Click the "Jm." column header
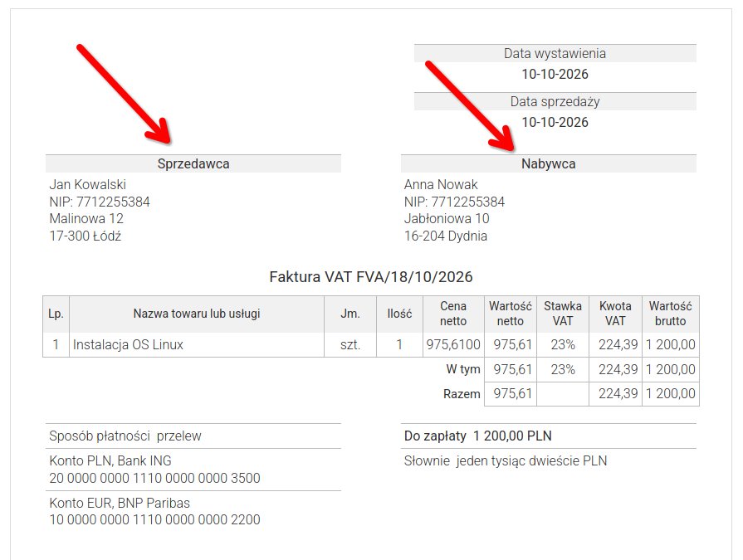 point(350,314)
